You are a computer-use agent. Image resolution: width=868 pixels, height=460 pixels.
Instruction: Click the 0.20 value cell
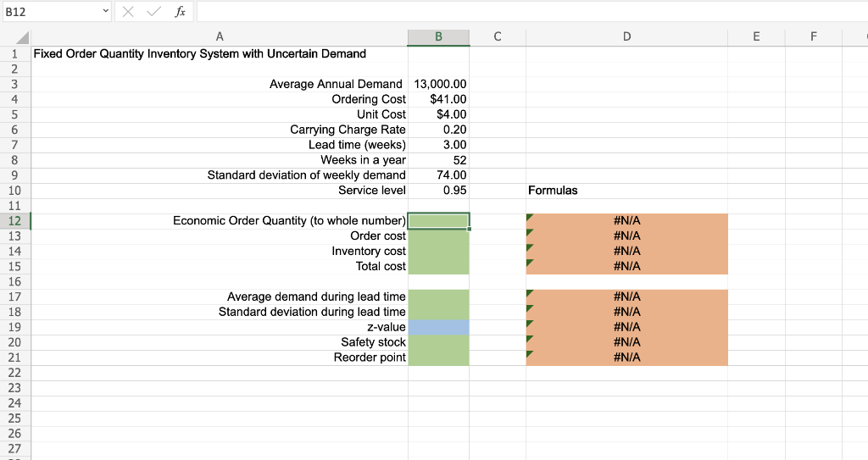click(438, 130)
